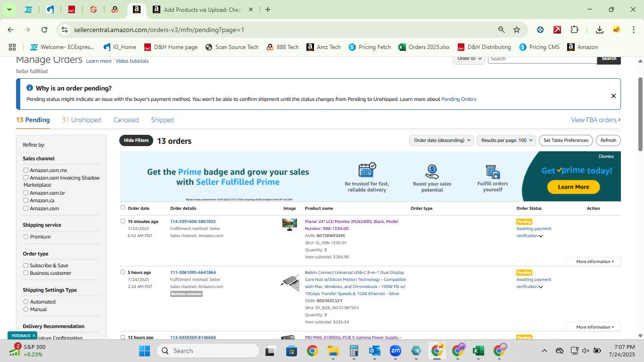
Task: Click Learn More on Prime banner
Action: [x=573, y=187]
